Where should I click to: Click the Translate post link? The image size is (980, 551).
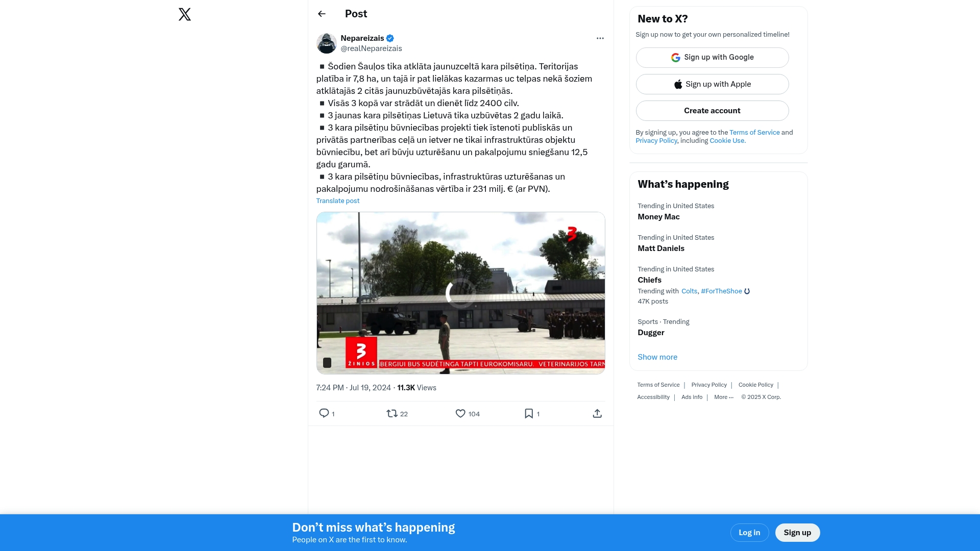338,201
